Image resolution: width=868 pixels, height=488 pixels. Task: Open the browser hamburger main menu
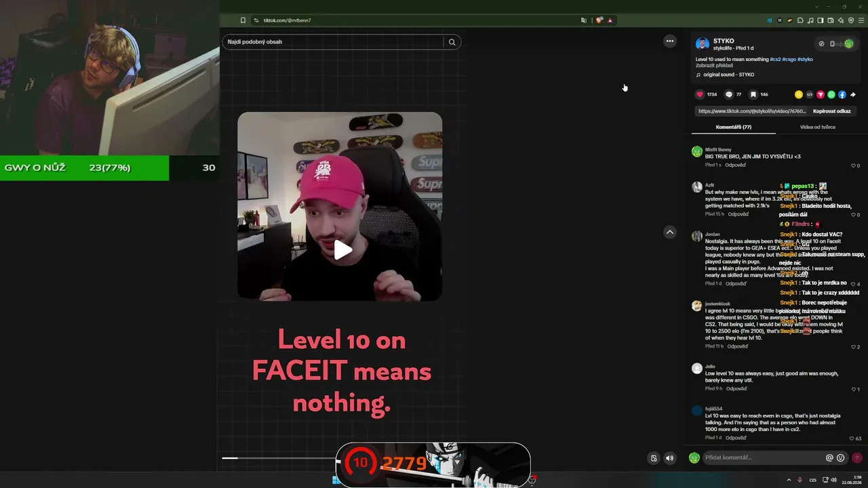861,20
